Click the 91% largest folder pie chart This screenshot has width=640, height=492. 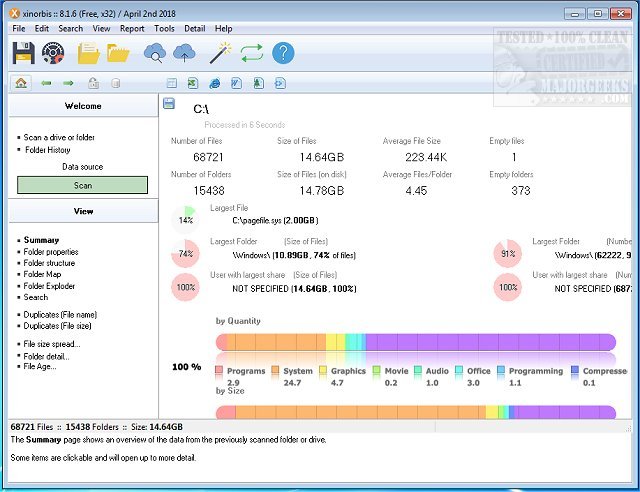tap(508, 254)
